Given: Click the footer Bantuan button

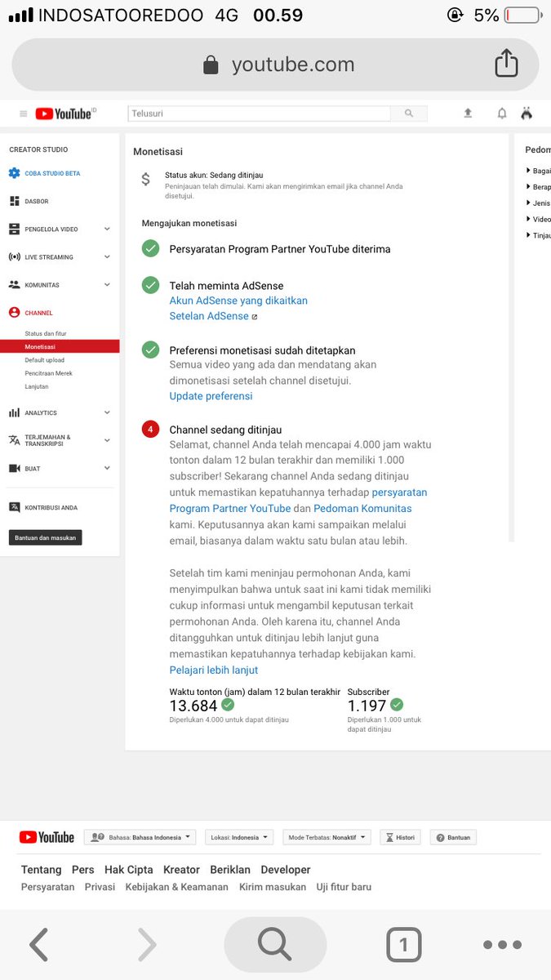Looking at the screenshot, I should coord(453,837).
